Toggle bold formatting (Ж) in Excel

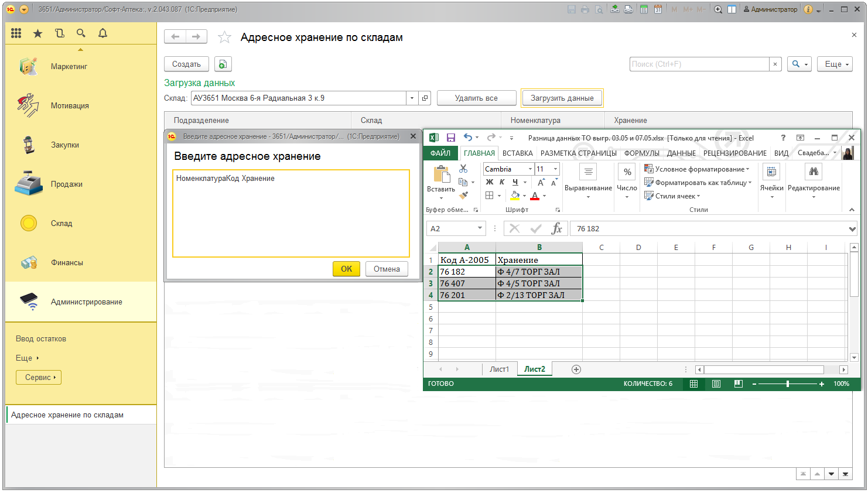coord(490,182)
